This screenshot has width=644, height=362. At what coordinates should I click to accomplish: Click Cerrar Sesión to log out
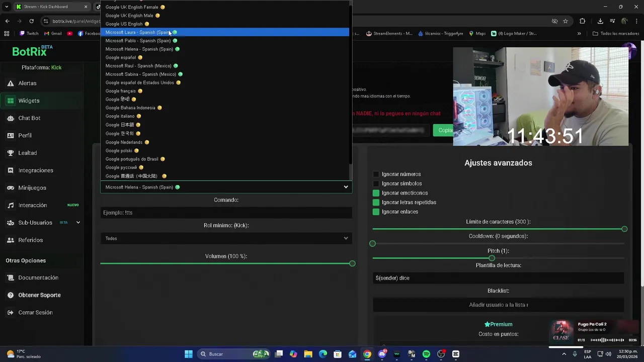tap(35, 312)
